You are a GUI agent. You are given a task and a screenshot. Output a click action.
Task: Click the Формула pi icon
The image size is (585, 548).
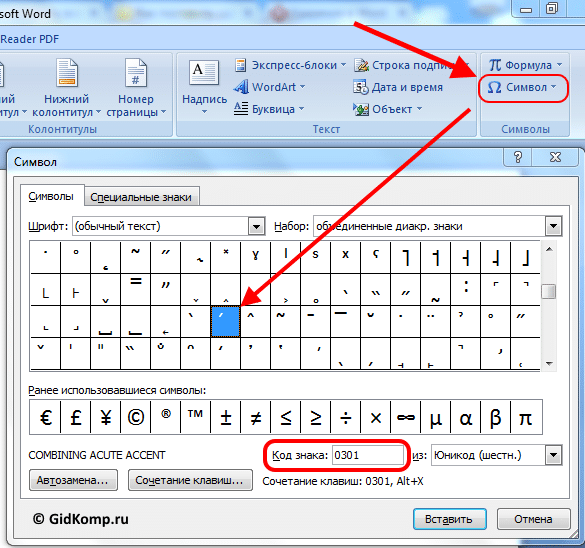click(x=495, y=65)
